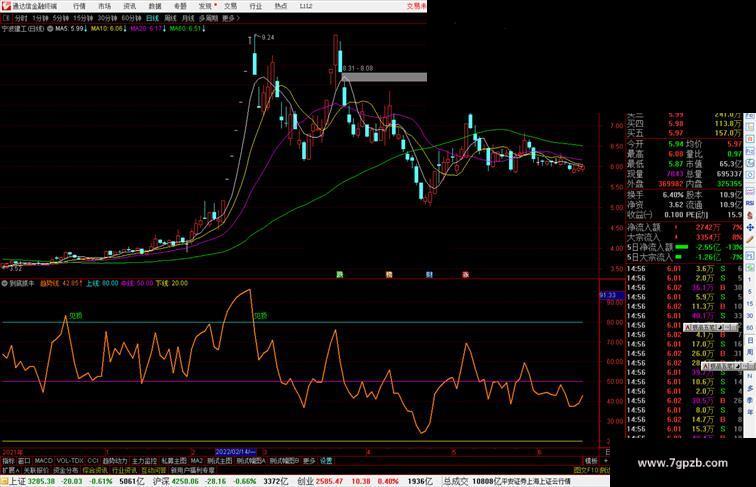Open the 市场 menu
The height and width of the screenshot is (487, 756).
tap(104, 6)
